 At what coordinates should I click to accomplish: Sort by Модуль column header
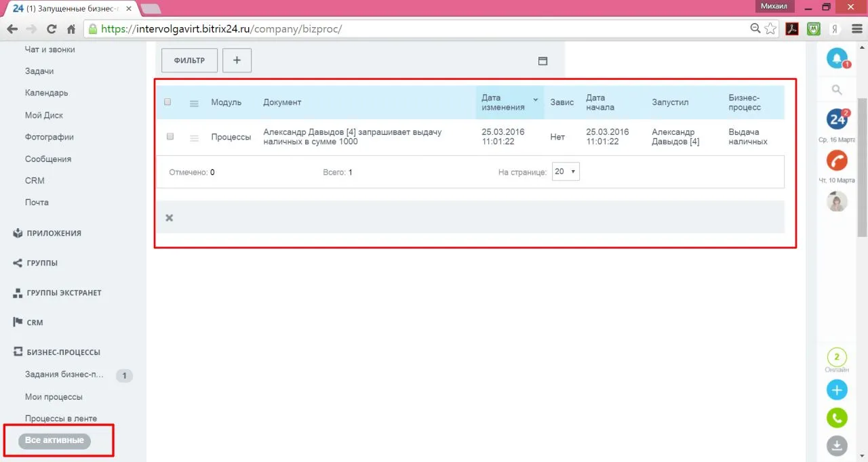[226, 102]
